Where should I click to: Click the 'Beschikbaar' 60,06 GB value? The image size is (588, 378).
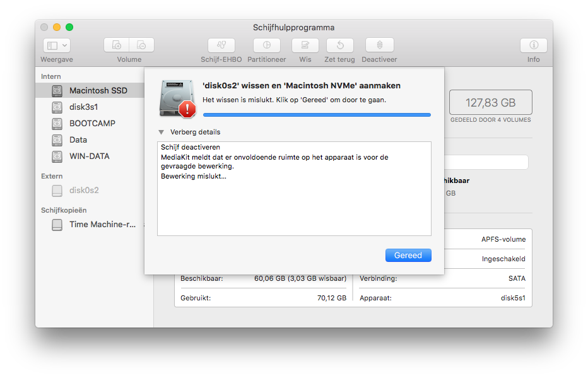point(300,279)
